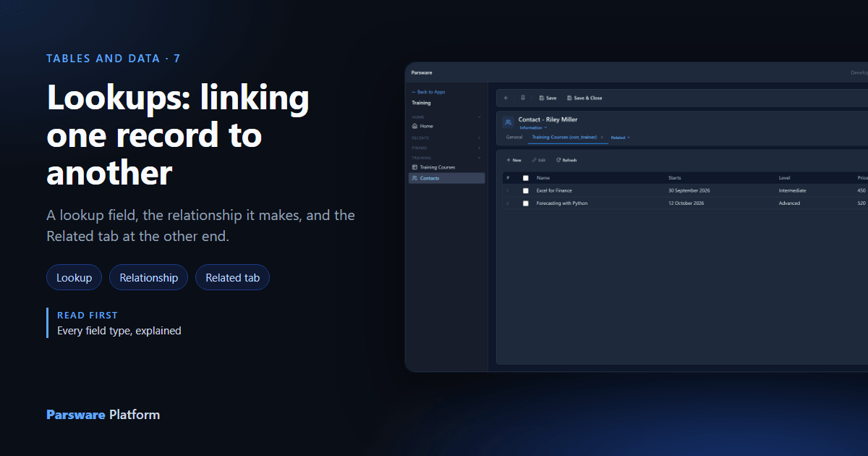Click the Refresh button label above the table
868x456 pixels.
570,160
